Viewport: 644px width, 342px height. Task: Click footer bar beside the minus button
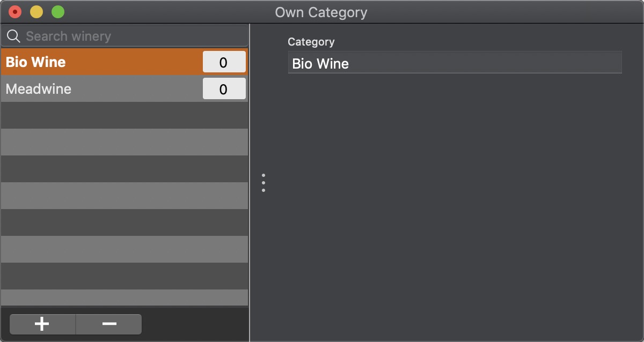point(193,324)
